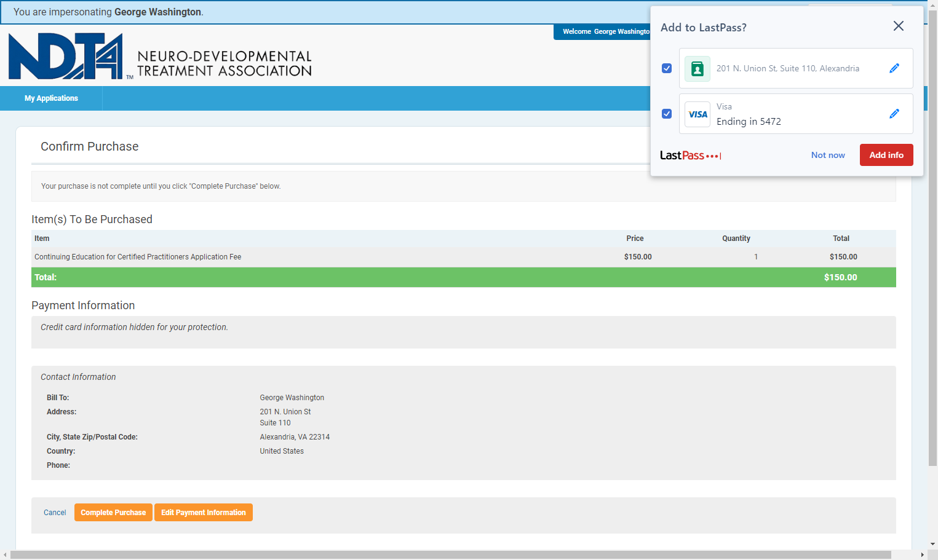Click the quantity value 1
This screenshot has height=560, width=938.
point(756,257)
